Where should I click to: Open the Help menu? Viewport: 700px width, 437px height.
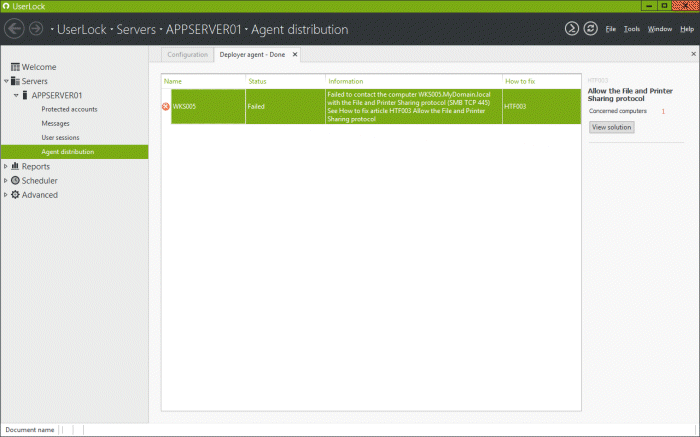(687, 29)
